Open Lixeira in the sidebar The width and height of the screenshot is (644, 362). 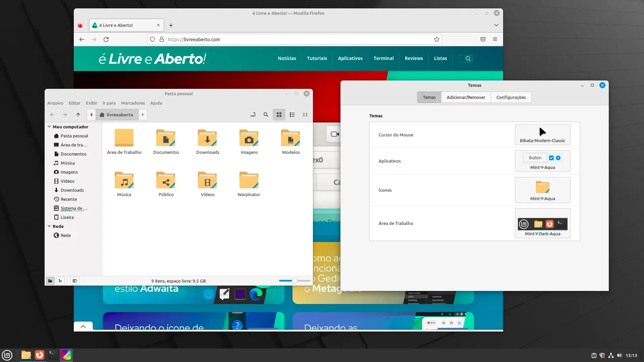point(67,218)
